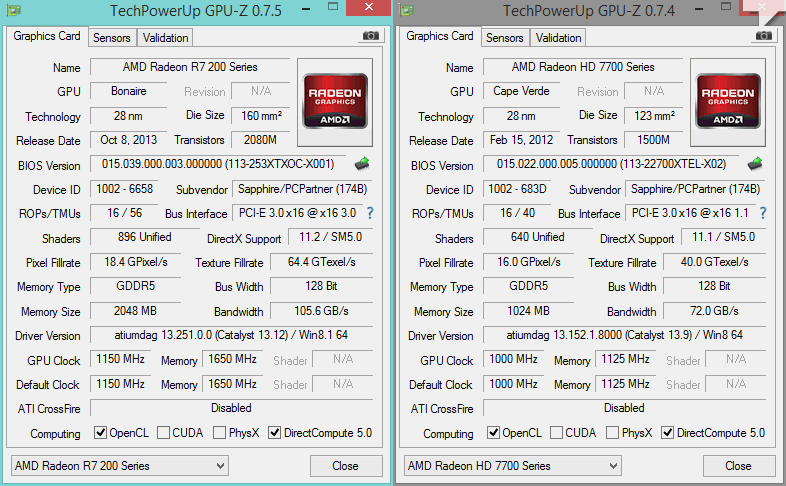Click transistors 1500M field
This screenshot has height=486, width=786.
point(654,140)
